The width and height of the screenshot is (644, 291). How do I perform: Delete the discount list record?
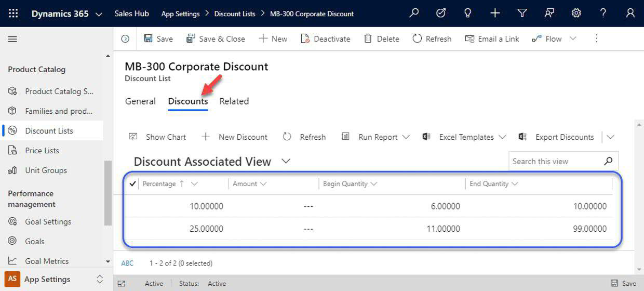[x=382, y=39]
